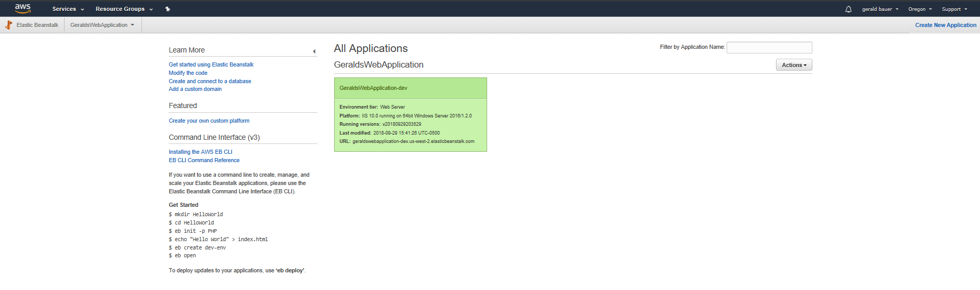
Task: Open the pin shortcuts icon
Action: (x=168, y=9)
